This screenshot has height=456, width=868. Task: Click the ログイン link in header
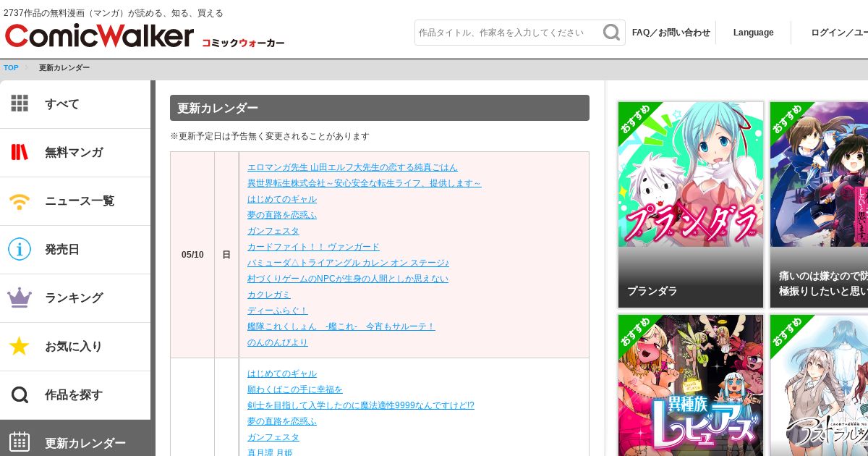(839, 33)
